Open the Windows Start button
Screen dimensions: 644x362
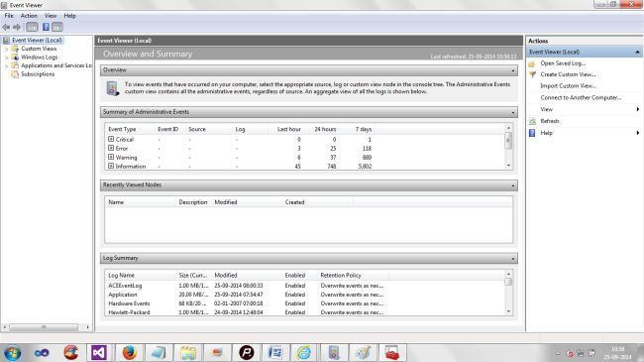[x=12, y=353]
